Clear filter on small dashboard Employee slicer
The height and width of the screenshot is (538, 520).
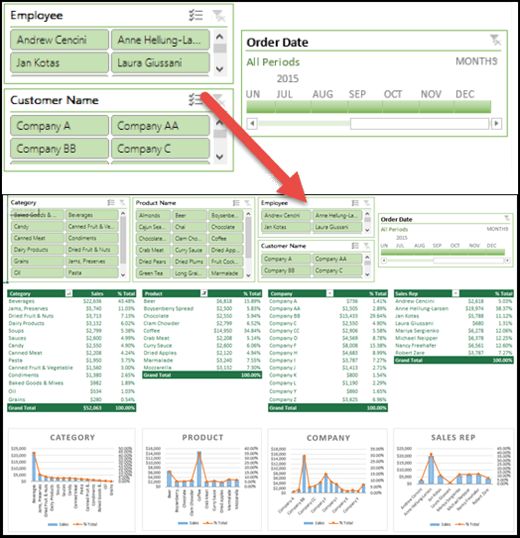click(367, 203)
